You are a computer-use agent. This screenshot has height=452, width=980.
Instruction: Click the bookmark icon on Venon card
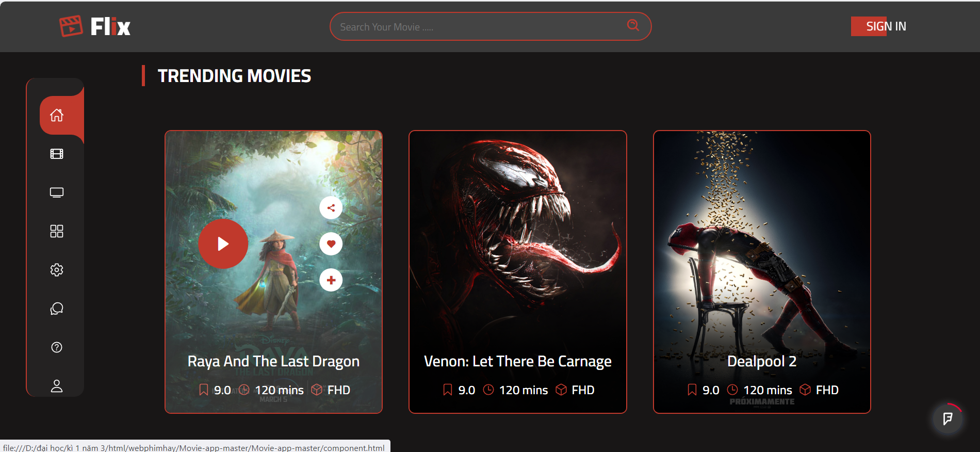pyautogui.click(x=448, y=390)
